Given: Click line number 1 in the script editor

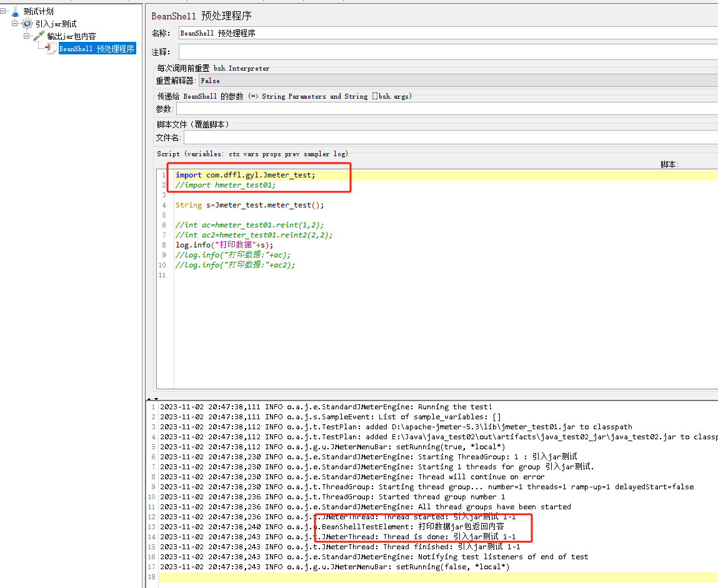Looking at the screenshot, I should 163,175.
